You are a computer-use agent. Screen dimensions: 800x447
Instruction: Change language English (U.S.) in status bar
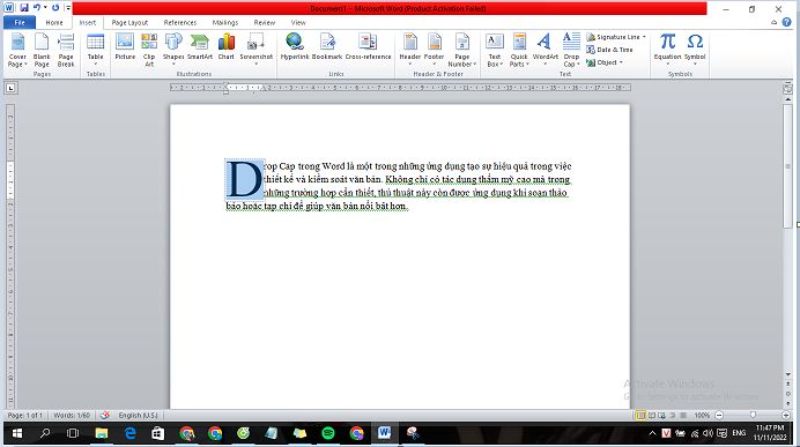138,415
